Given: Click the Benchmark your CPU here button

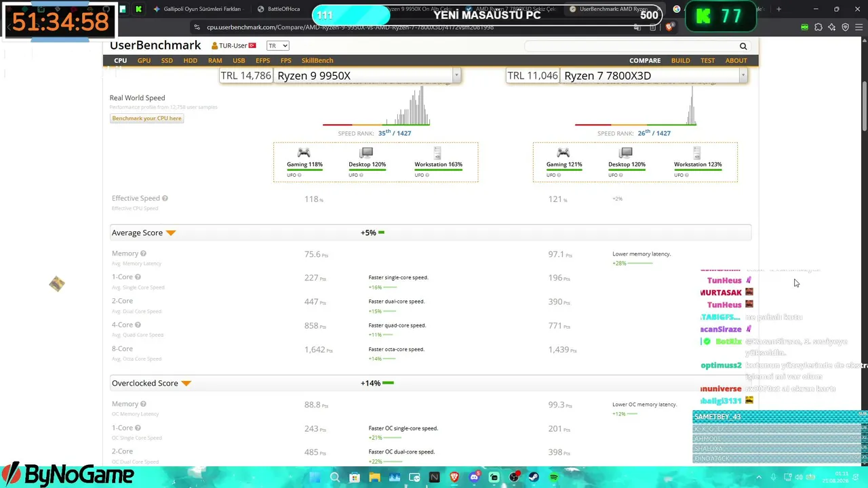Looking at the screenshot, I should [146, 118].
